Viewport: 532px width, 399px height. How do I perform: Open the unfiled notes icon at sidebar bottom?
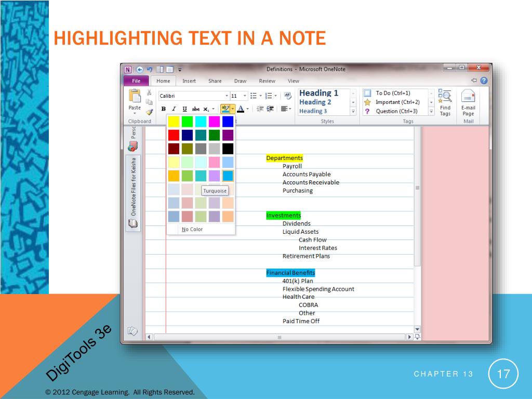point(132,331)
